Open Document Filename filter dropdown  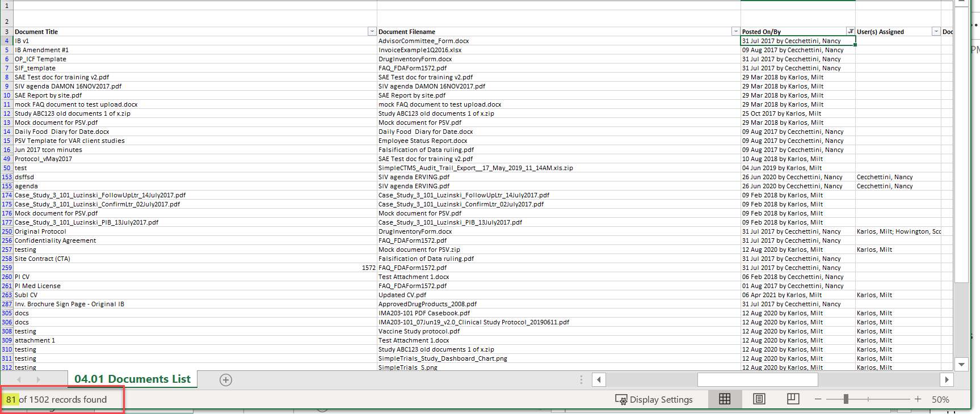[x=735, y=32]
